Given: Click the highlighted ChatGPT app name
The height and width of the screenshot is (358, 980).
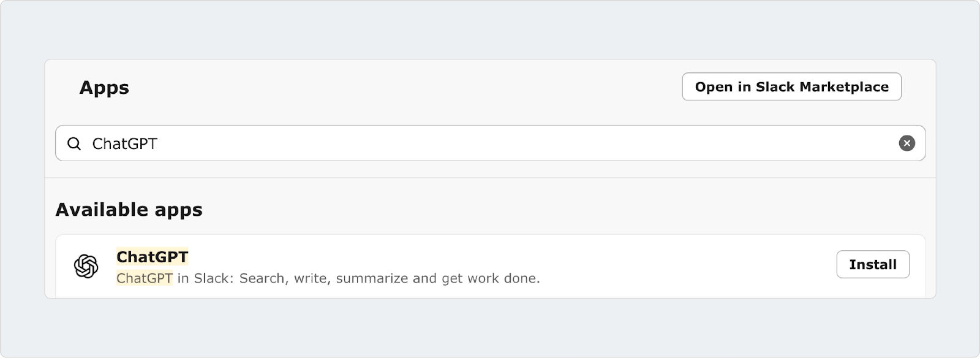Looking at the screenshot, I should point(152,257).
